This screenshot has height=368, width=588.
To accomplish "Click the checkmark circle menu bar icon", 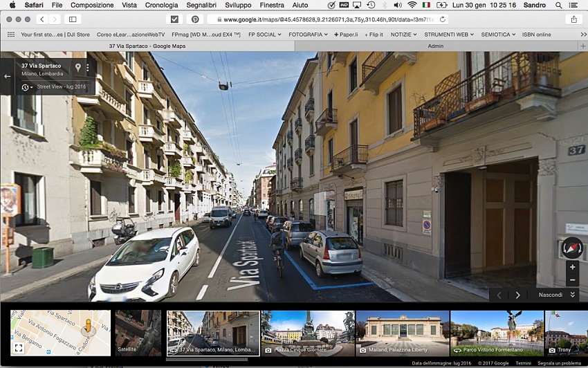I will click(331, 5).
